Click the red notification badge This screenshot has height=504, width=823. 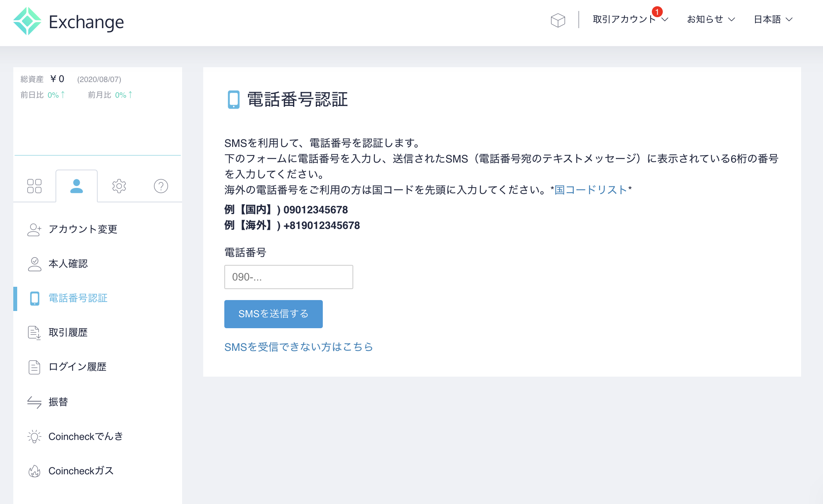click(657, 12)
